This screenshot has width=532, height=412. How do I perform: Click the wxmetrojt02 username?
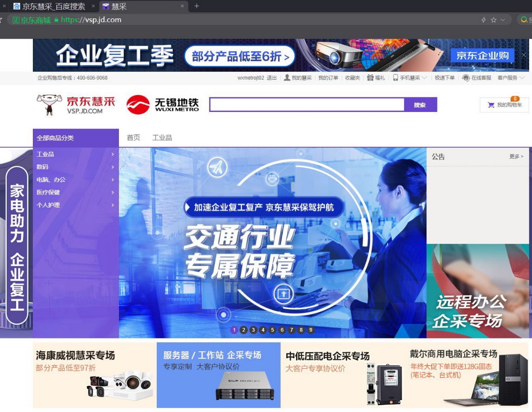[x=251, y=78]
